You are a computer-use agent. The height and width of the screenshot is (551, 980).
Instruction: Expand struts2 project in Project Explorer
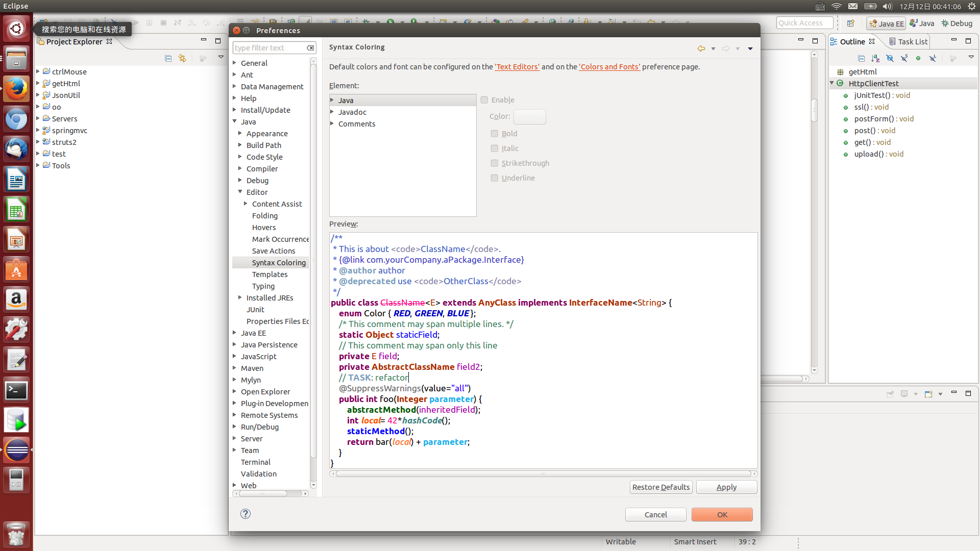38,142
